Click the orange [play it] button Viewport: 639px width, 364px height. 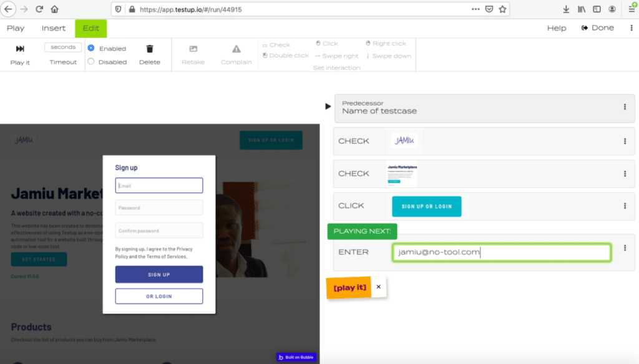[x=349, y=287]
